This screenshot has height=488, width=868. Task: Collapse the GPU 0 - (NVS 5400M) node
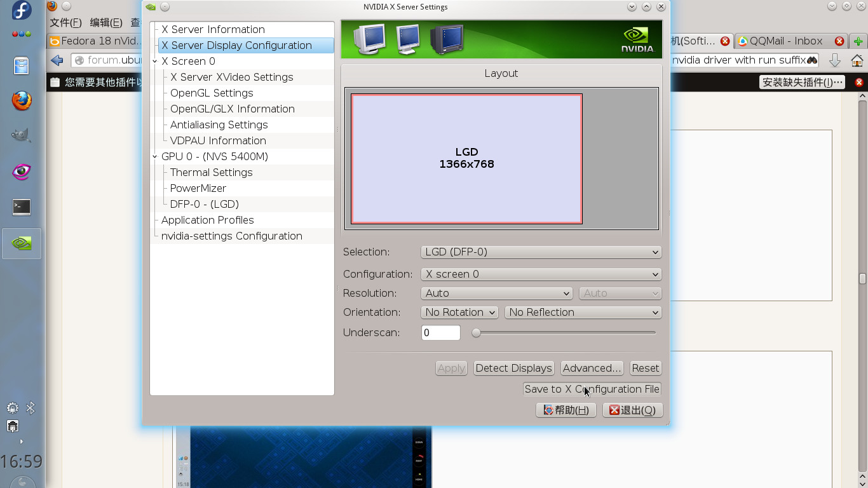[154, 157]
